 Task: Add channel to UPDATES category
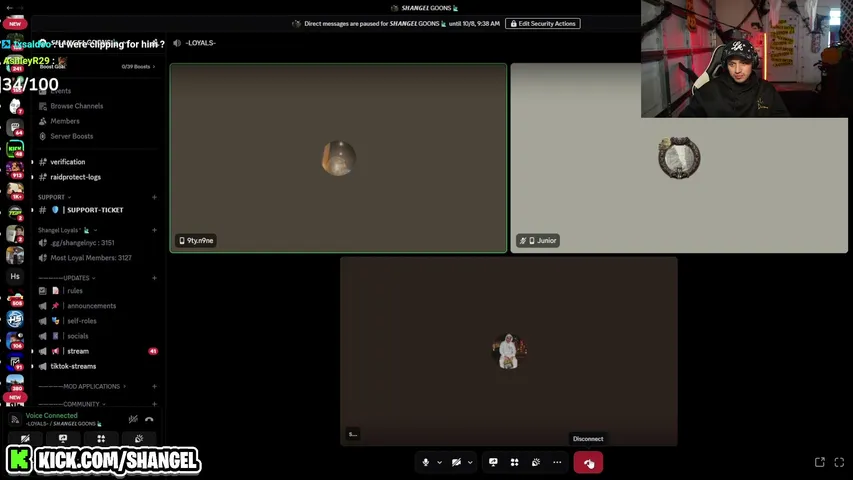154,278
